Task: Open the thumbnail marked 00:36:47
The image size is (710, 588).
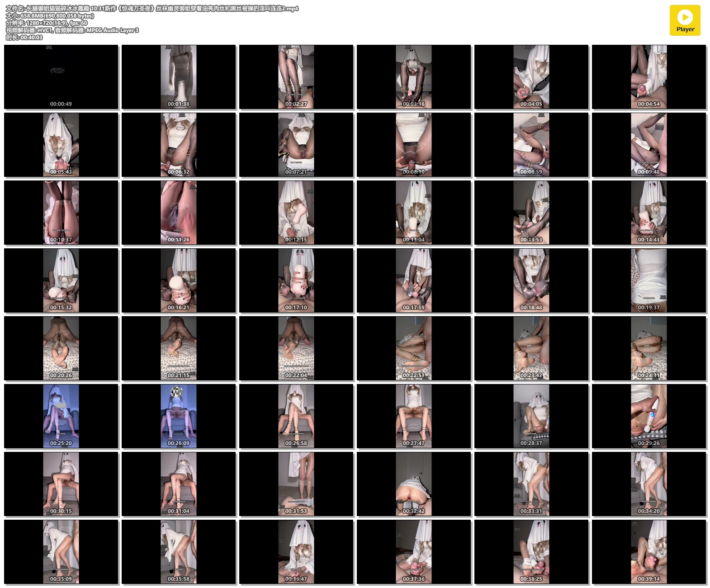Action: point(296,552)
